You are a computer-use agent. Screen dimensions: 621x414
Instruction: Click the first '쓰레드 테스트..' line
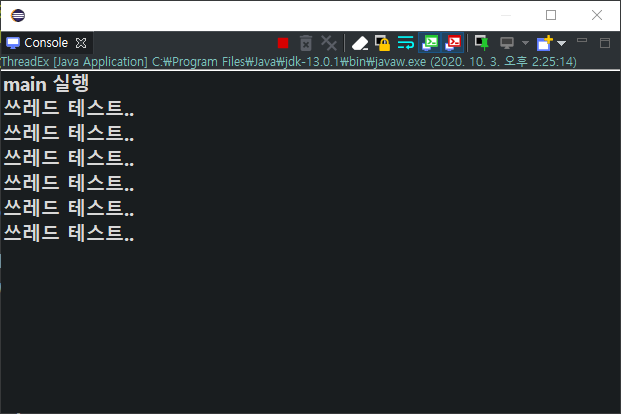(69, 108)
